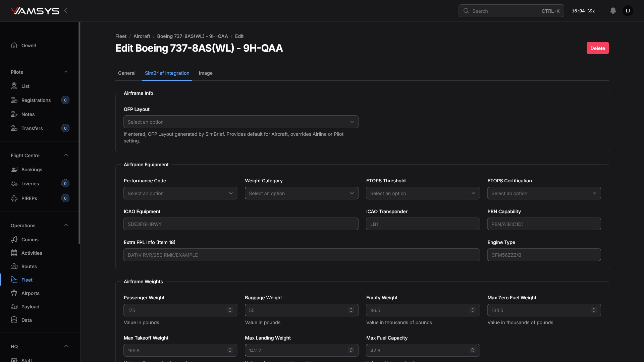This screenshot has height=362, width=644.
Task: Click the ICAO Equipment input field
Action: [x=240, y=224]
